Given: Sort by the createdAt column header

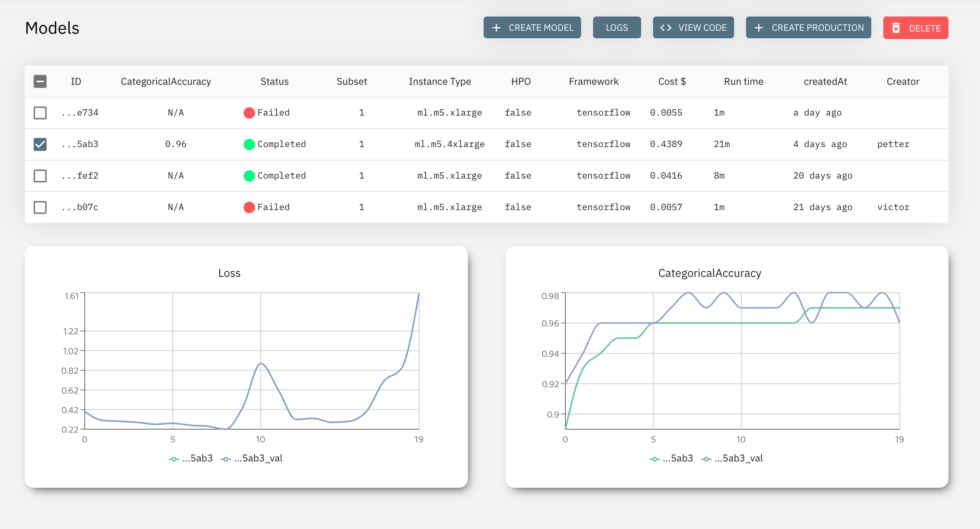Looking at the screenshot, I should tap(825, 81).
